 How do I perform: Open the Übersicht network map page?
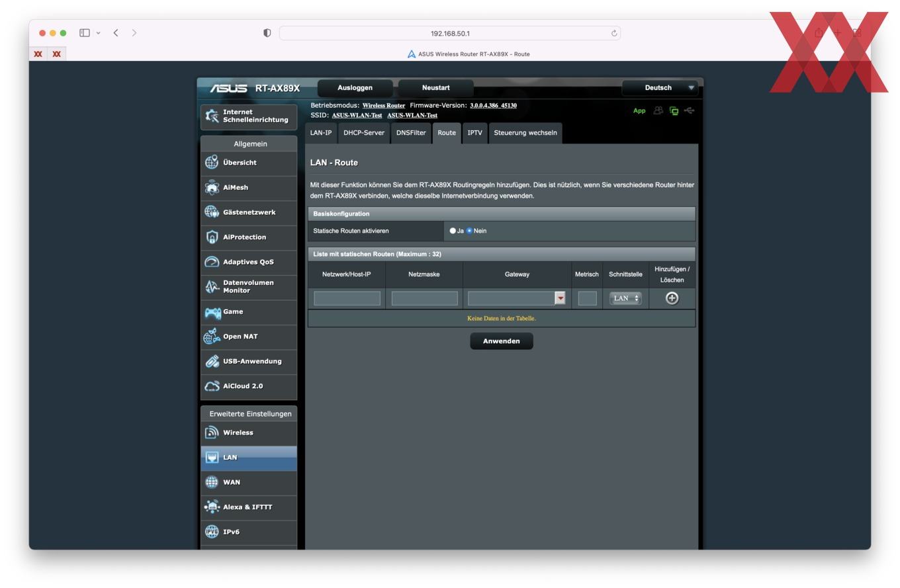[x=249, y=163]
